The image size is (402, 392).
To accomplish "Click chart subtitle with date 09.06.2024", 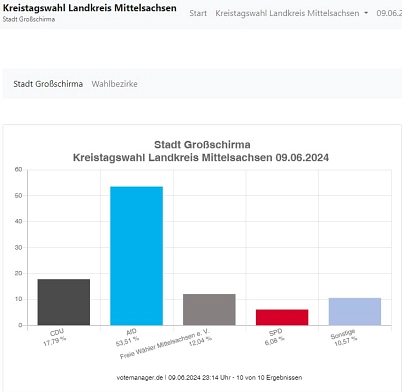I will pyautogui.click(x=201, y=157).
